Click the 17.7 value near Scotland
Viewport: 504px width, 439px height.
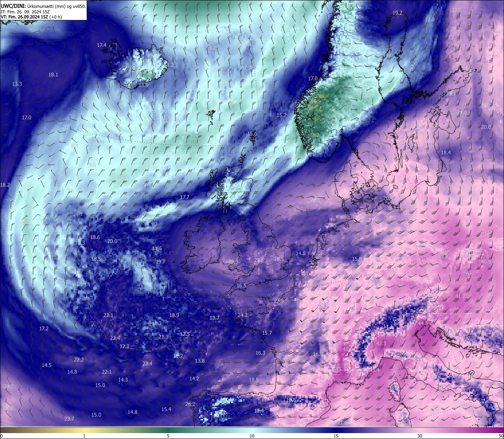pos(185,197)
